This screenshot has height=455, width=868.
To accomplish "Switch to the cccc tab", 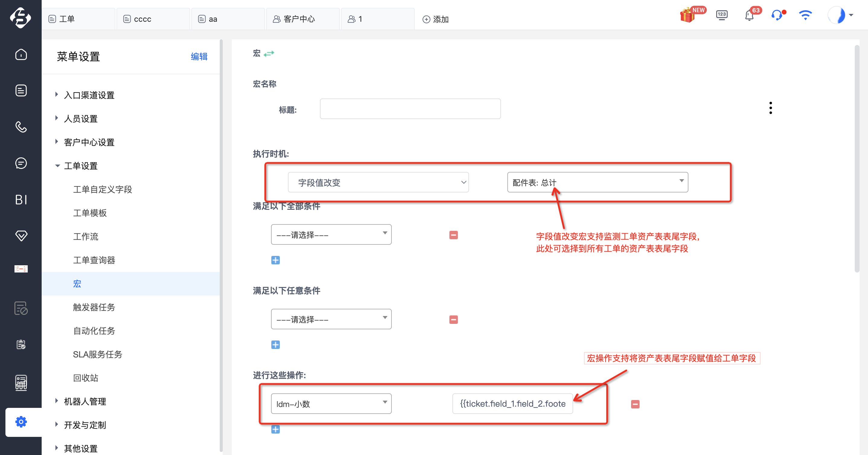I will pos(142,19).
